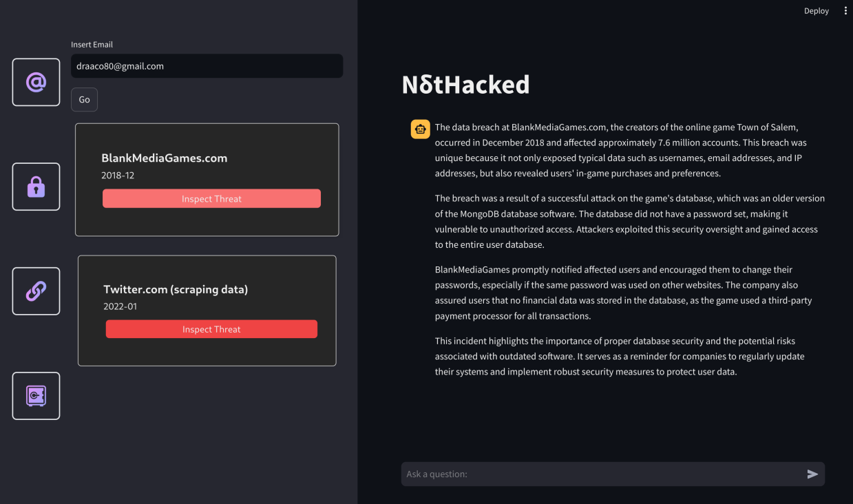Screen dimensions: 853x504
Task: Click the NδtHacked heading
Action: [x=466, y=84]
